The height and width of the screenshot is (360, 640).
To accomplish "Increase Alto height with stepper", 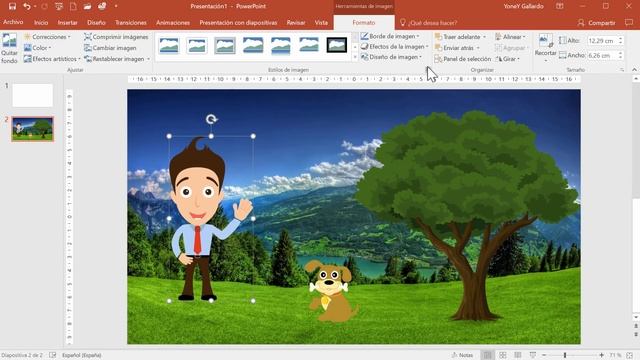I will coord(620,38).
